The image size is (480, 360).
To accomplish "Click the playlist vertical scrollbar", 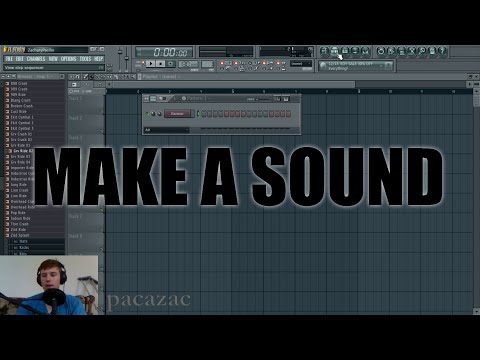I will [x=476, y=202].
